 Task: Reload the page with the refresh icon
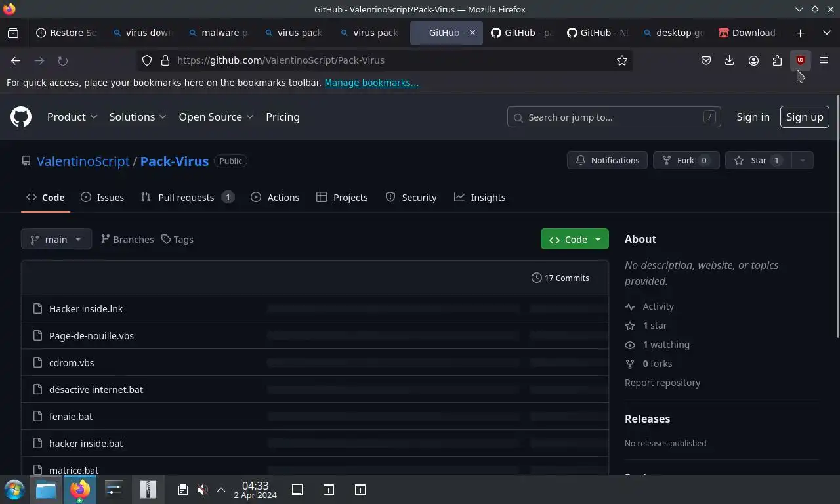[x=63, y=60]
